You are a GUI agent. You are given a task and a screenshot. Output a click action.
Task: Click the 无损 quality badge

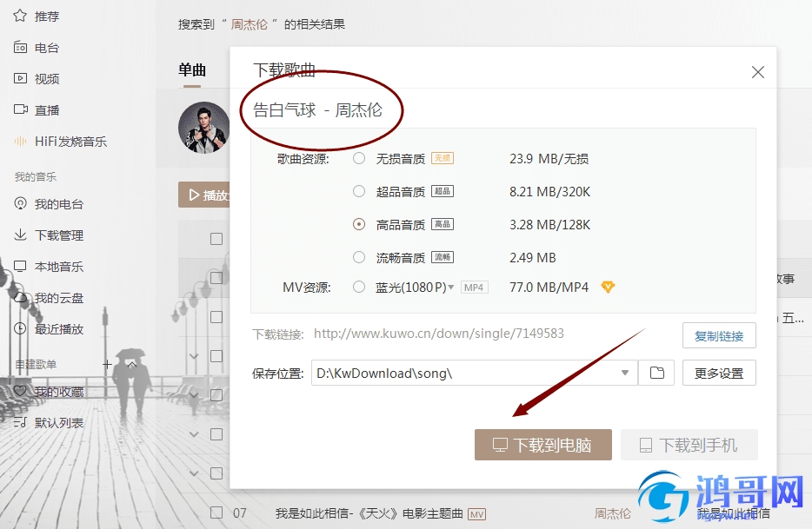click(443, 158)
